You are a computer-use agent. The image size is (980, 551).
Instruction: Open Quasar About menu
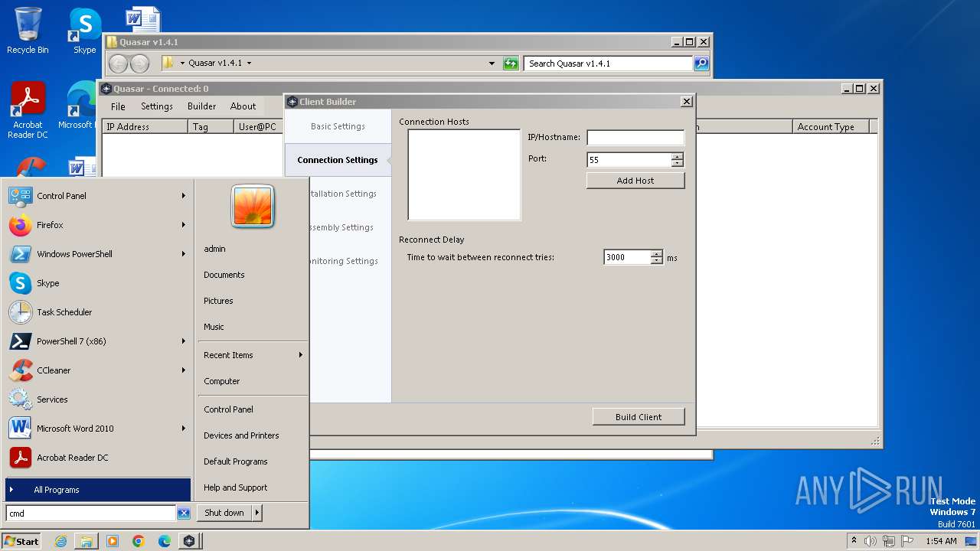coord(243,106)
